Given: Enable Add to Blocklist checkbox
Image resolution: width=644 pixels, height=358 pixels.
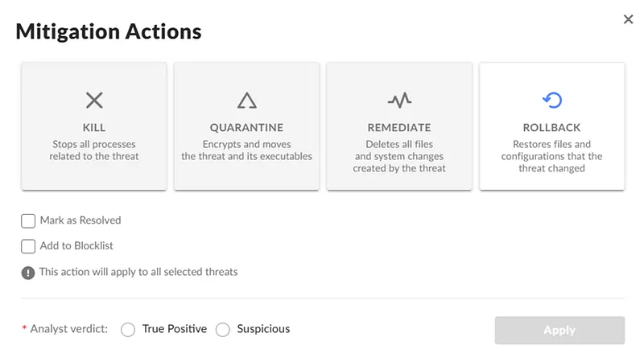Looking at the screenshot, I should (28, 246).
